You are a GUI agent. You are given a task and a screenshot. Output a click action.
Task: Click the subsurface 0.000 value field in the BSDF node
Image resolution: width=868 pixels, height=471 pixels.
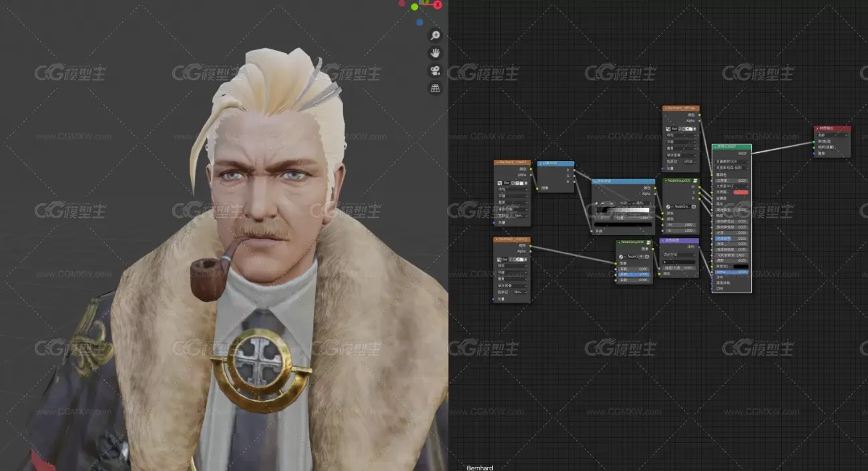pyautogui.click(x=732, y=180)
